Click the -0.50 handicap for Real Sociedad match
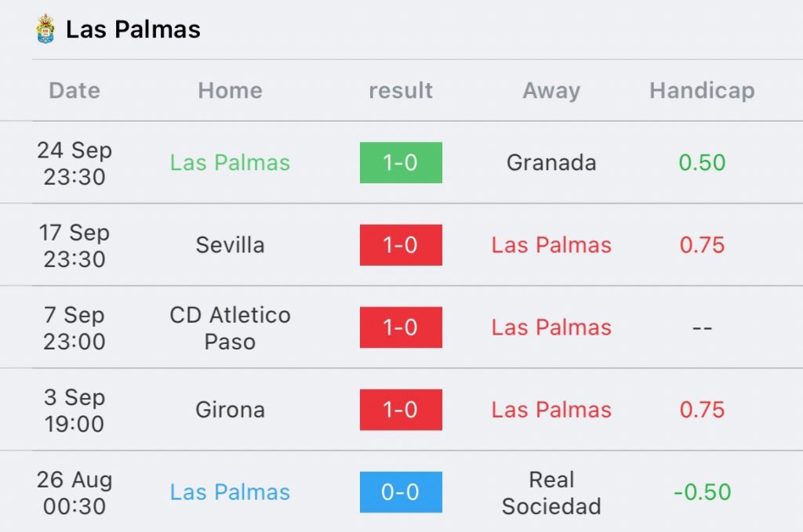This screenshot has height=532, width=803. [702, 492]
